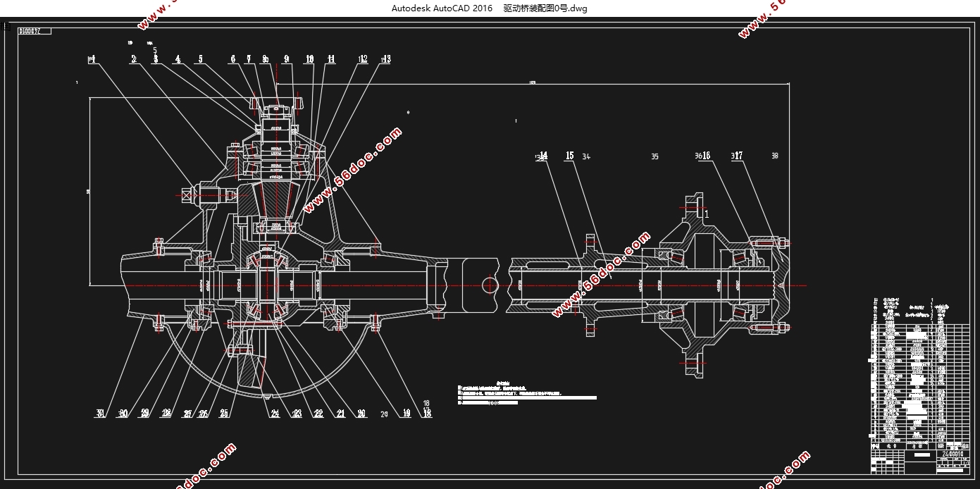Select part callout number 15 label
The image size is (980, 489).
pos(569,156)
